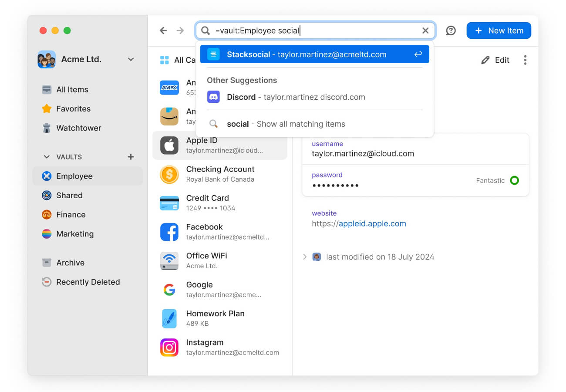Open the Archive section
Screen dimensions: 566x392
70,263
